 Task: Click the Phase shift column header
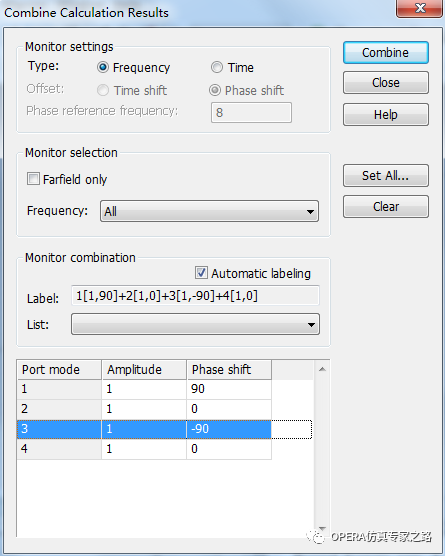(x=229, y=370)
